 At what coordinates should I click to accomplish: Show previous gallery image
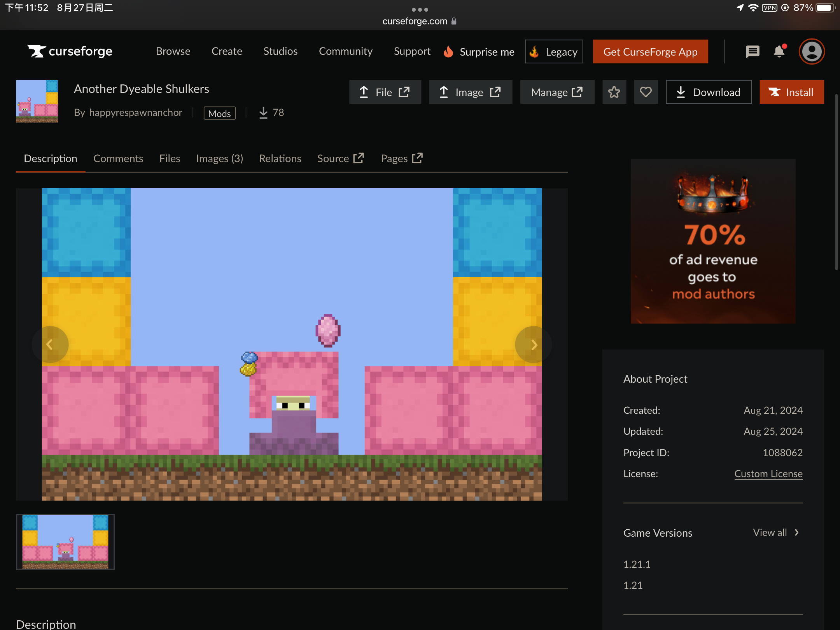click(50, 345)
